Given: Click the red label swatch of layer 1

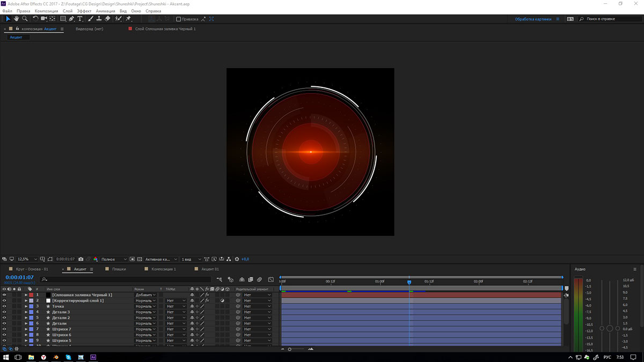Looking at the screenshot, I should pyautogui.click(x=31, y=295).
